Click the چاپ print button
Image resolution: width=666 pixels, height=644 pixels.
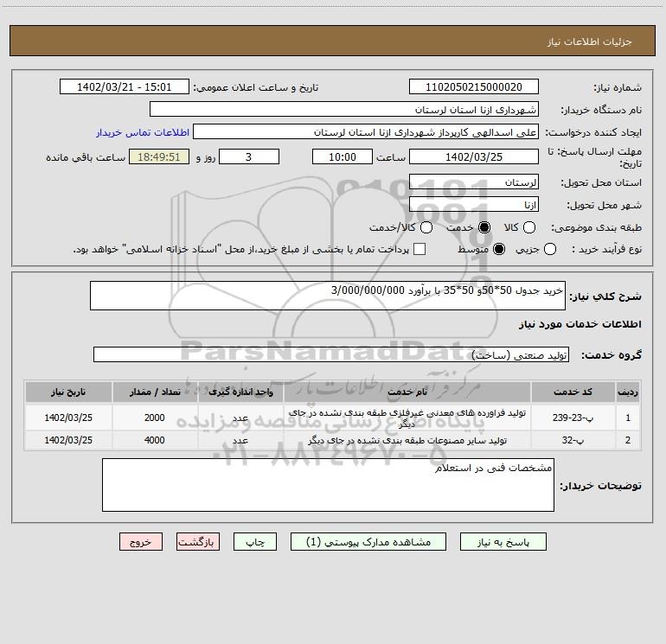tap(255, 542)
